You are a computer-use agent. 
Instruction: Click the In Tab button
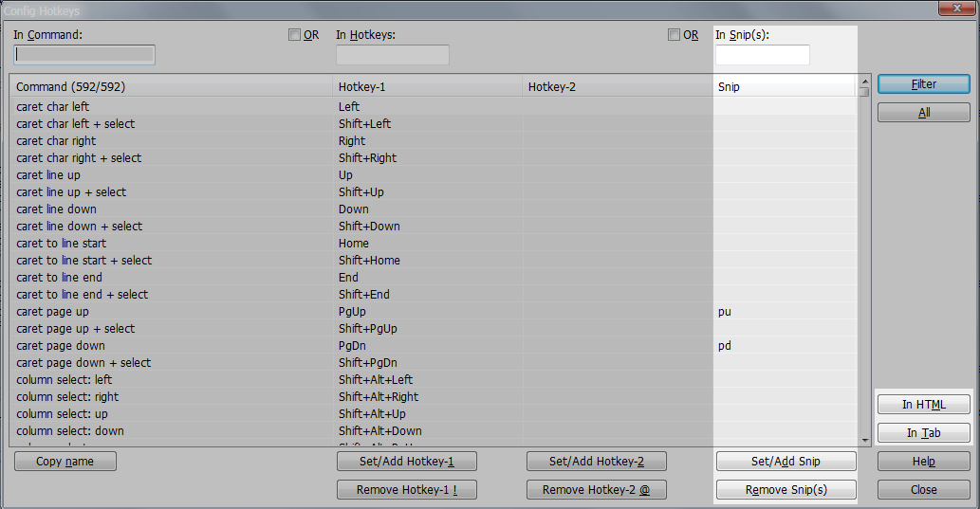tap(923, 433)
